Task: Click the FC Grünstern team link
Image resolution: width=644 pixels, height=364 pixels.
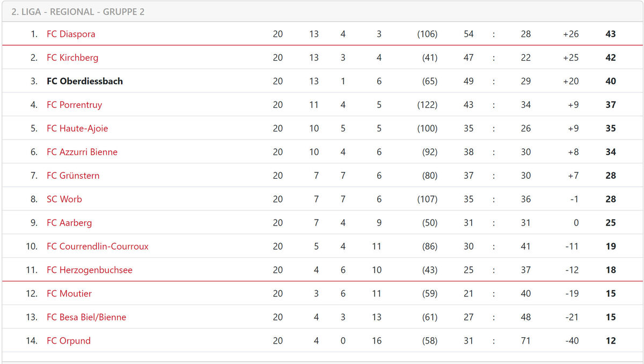Action: pyautogui.click(x=73, y=176)
